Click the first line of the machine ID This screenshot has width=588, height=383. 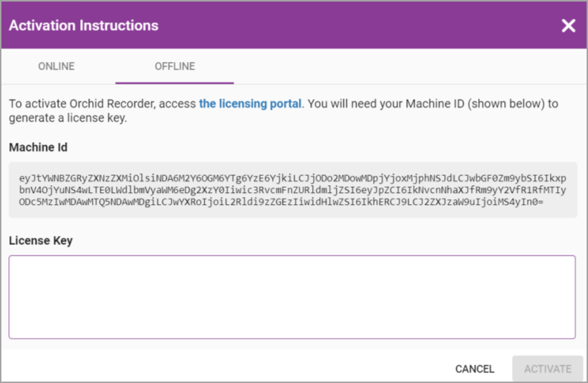(292, 177)
